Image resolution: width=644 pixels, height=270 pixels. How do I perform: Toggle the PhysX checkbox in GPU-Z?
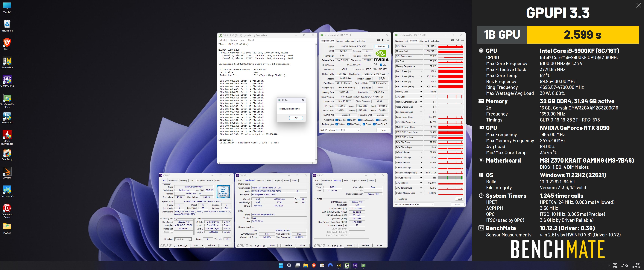pyautogui.click(x=364, y=124)
